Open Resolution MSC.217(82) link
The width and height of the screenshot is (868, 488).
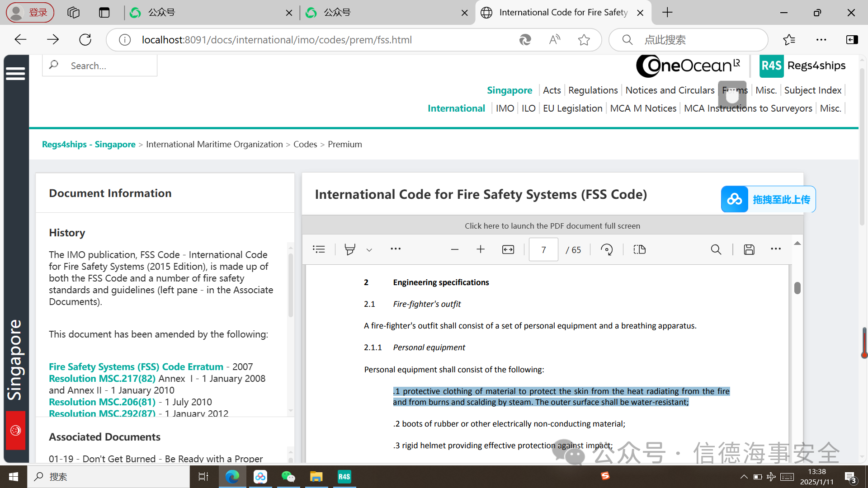102,378
